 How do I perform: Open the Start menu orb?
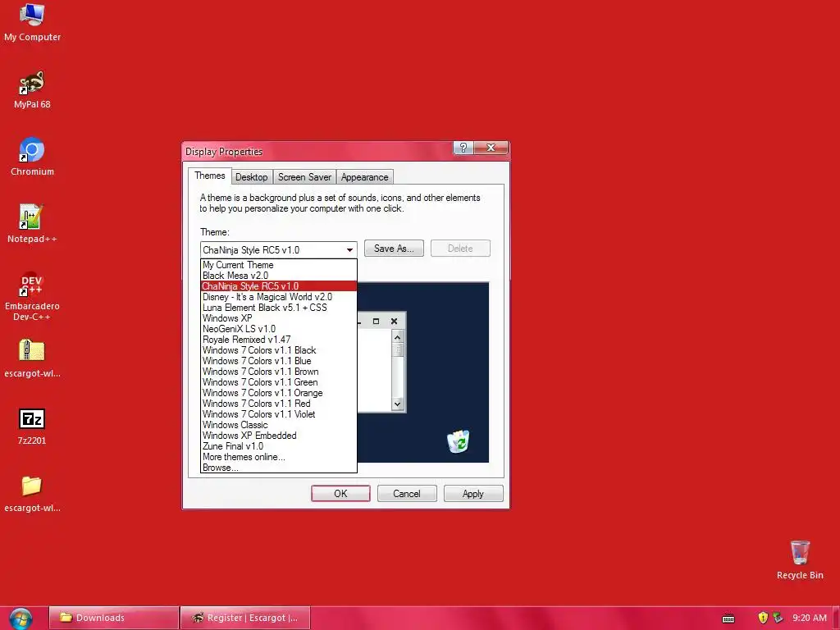click(x=21, y=619)
